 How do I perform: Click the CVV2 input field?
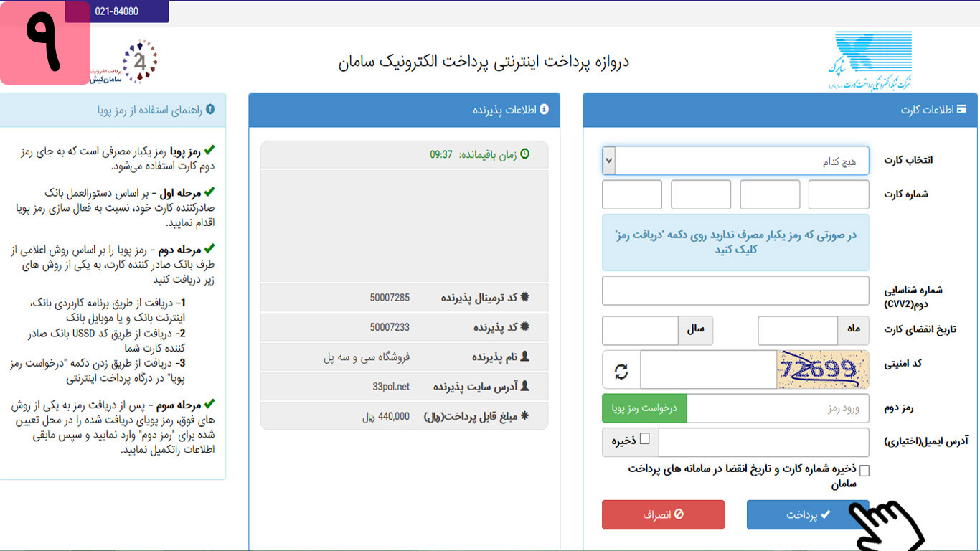tap(735, 291)
